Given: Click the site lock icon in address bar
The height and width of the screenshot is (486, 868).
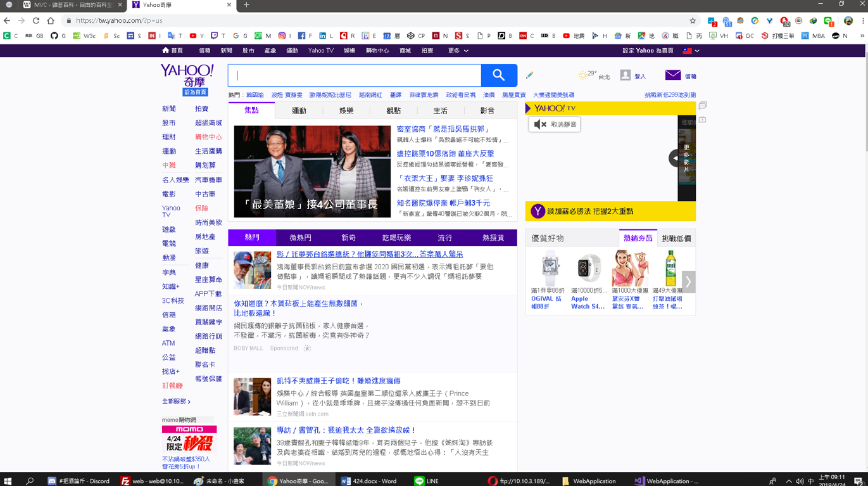Looking at the screenshot, I should (x=69, y=20).
